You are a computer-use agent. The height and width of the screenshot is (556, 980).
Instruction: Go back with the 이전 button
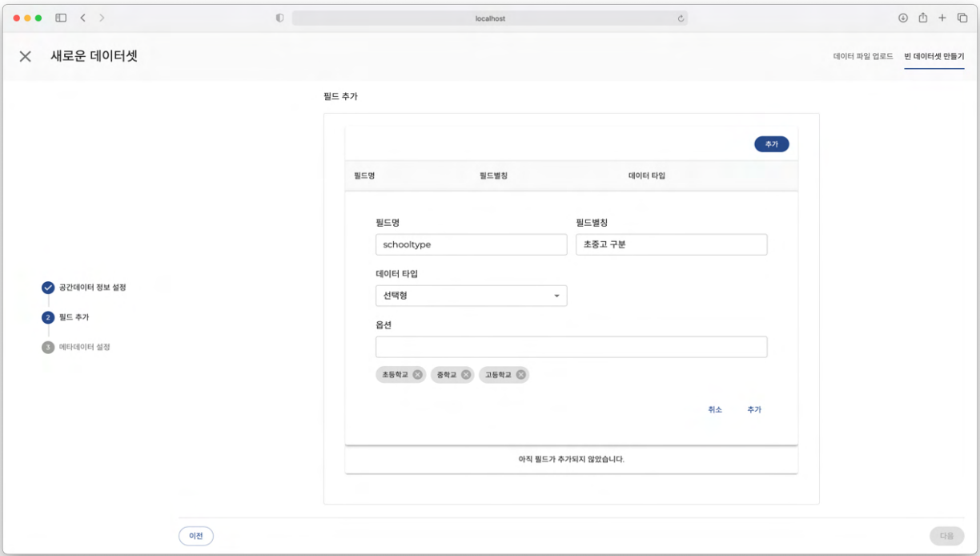coord(196,536)
